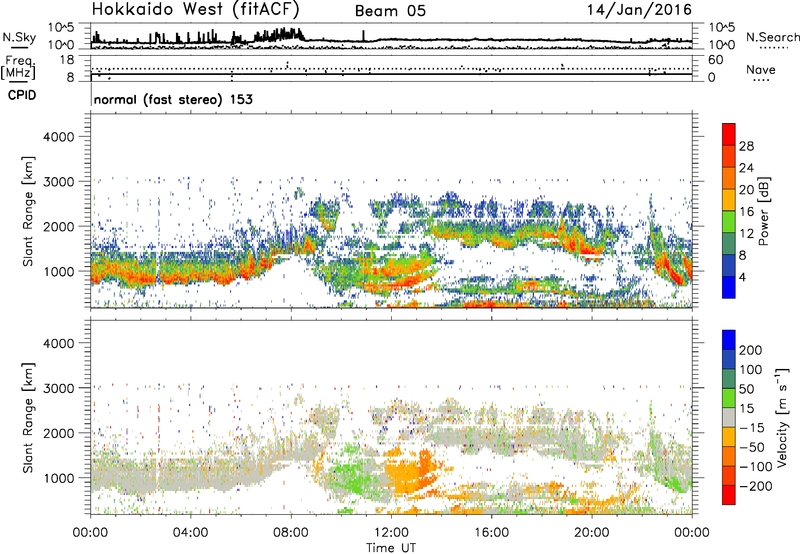Click the 'Nave' legend label
Image resolution: width=800 pixels, height=554 pixels.
(x=761, y=69)
